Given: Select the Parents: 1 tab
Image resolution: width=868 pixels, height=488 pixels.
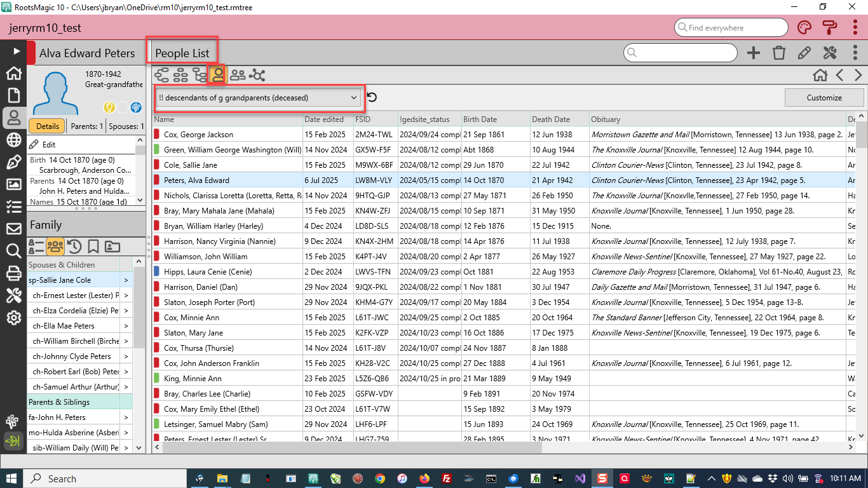Looking at the screenshot, I should [x=86, y=126].
